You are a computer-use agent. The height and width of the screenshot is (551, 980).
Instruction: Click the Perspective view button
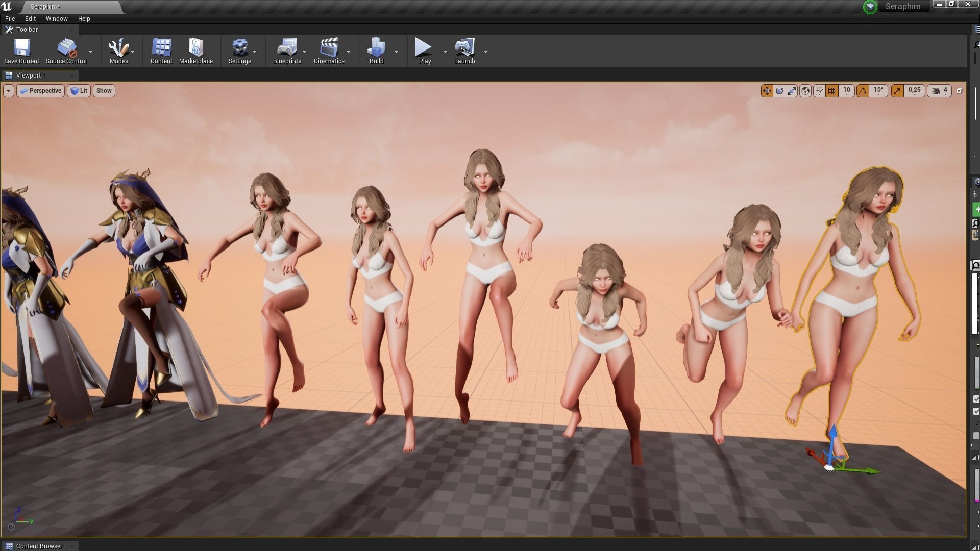41,91
